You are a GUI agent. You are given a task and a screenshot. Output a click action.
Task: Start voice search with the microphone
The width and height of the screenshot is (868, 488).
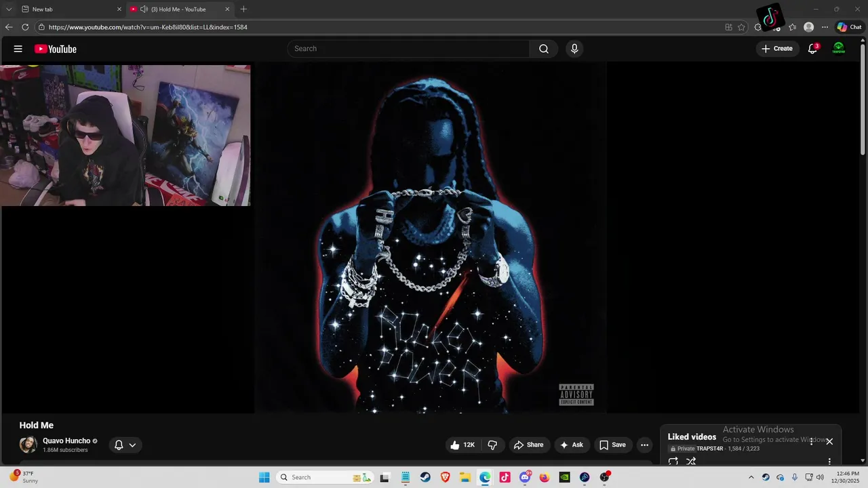(x=574, y=49)
